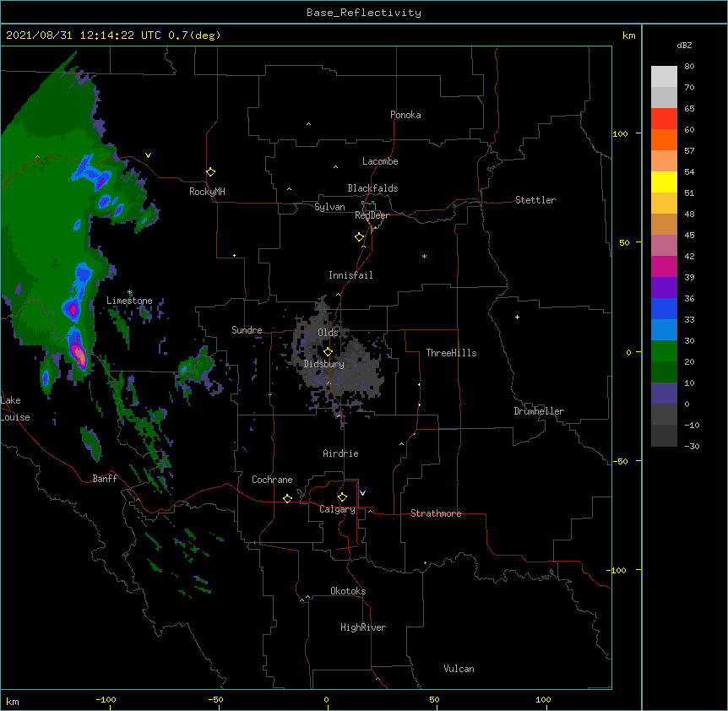Select the purple 36-39 dBZ legend swatch

click(x=664, y=287)
